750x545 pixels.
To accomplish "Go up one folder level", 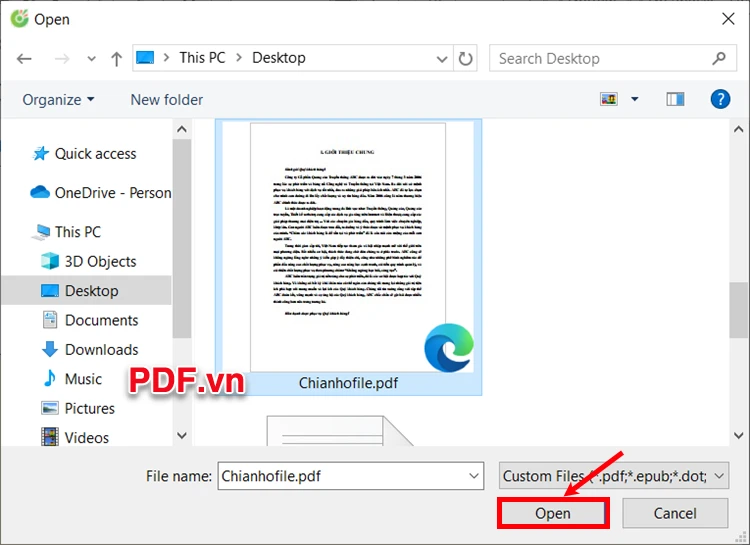I will [116, 58].
